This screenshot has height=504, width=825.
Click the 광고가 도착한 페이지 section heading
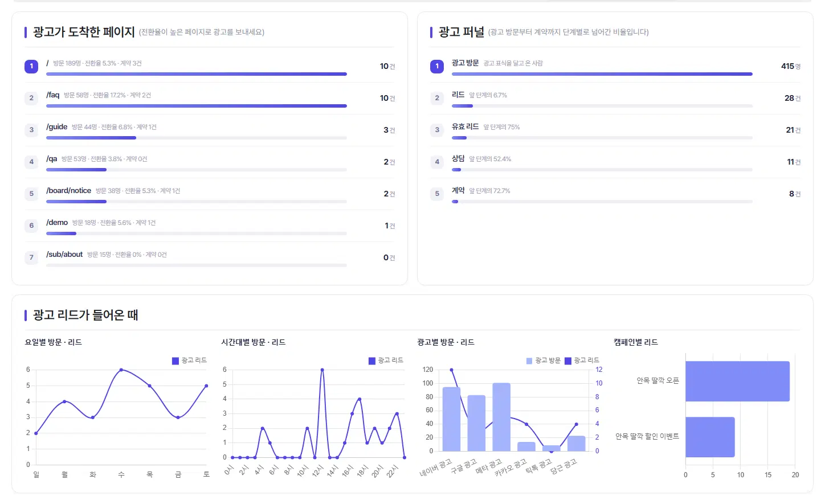coord(84,32)
